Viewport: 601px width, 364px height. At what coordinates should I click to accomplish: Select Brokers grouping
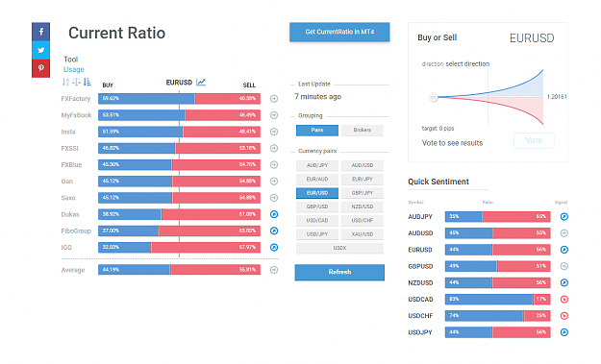[x=363, y=130]
